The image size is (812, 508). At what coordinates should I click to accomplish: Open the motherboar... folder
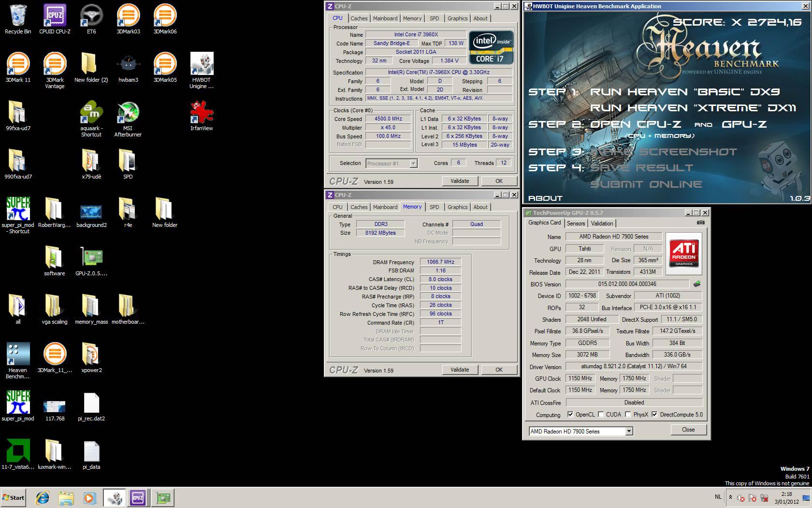pos(128,310)
